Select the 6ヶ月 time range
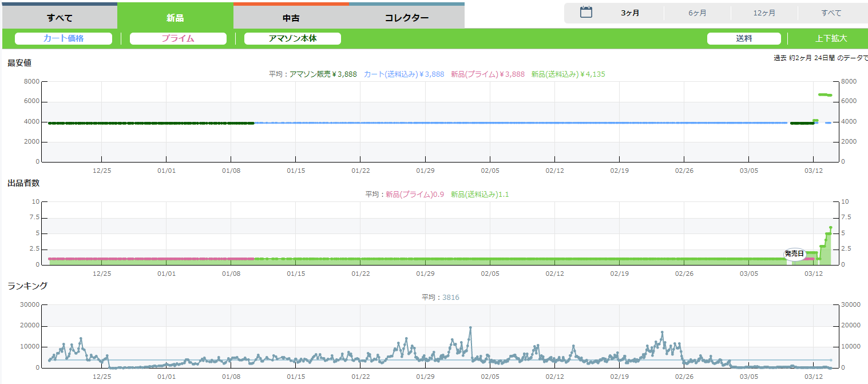868x384 pixels. coord(697,13)
